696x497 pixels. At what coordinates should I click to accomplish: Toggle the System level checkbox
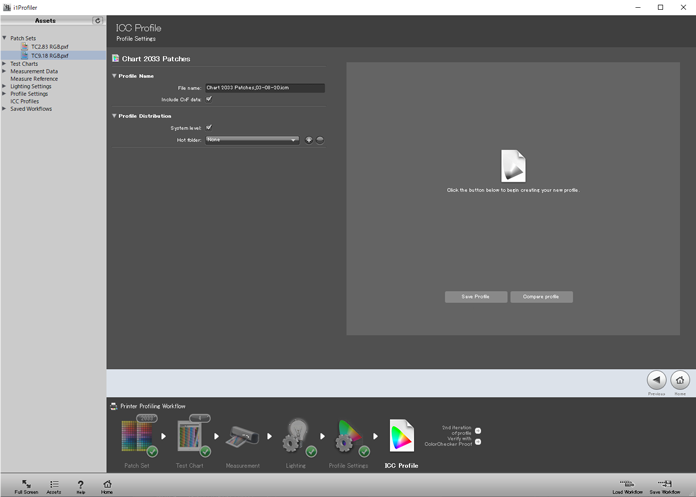tap(209, 128)
